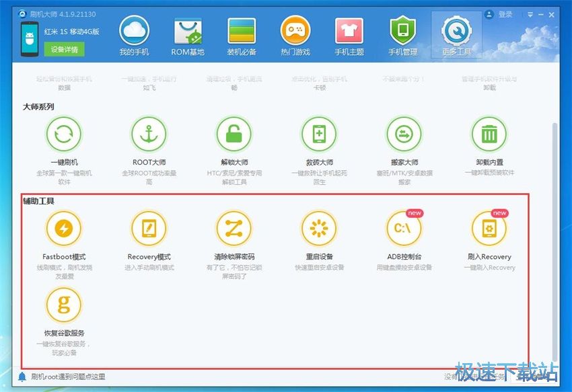Open the title bar dropdown menu arrow
572x392 pixels.
point(530,15)
